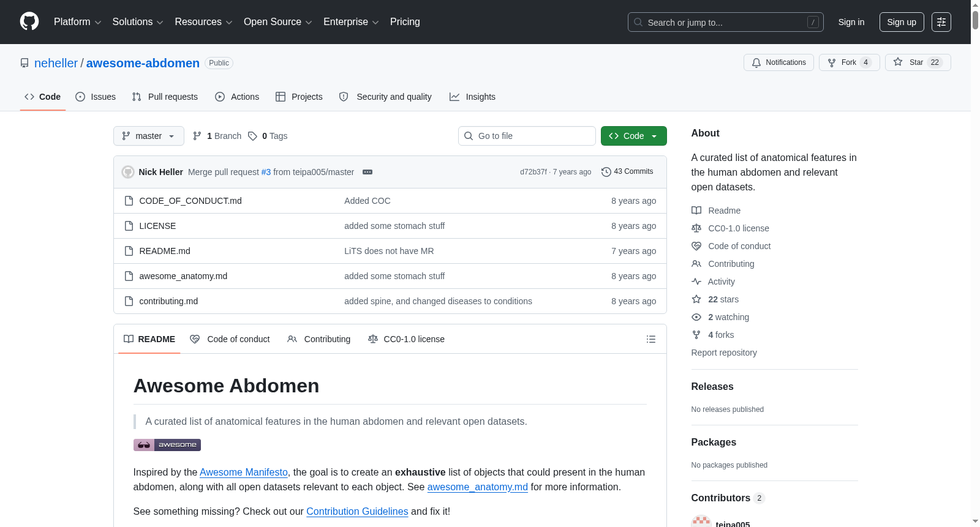Open the command palette icon in header
Screen dimensions: 980x527
click(x=941, y=22)
